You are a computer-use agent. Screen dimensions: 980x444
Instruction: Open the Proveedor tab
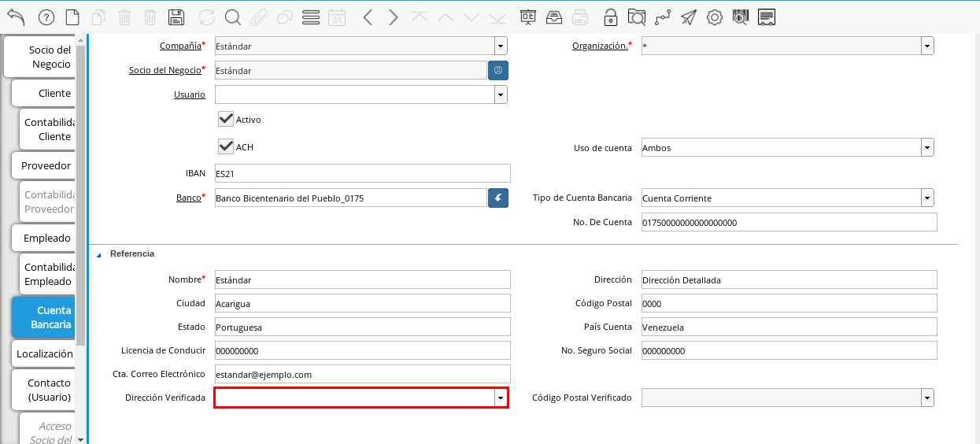[46, 165]
